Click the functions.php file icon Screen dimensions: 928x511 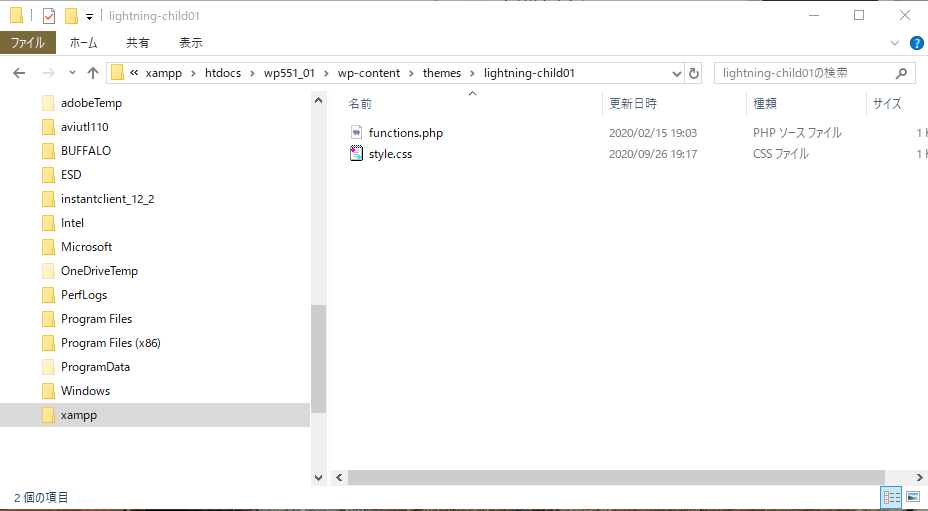(x=355, y=133)
